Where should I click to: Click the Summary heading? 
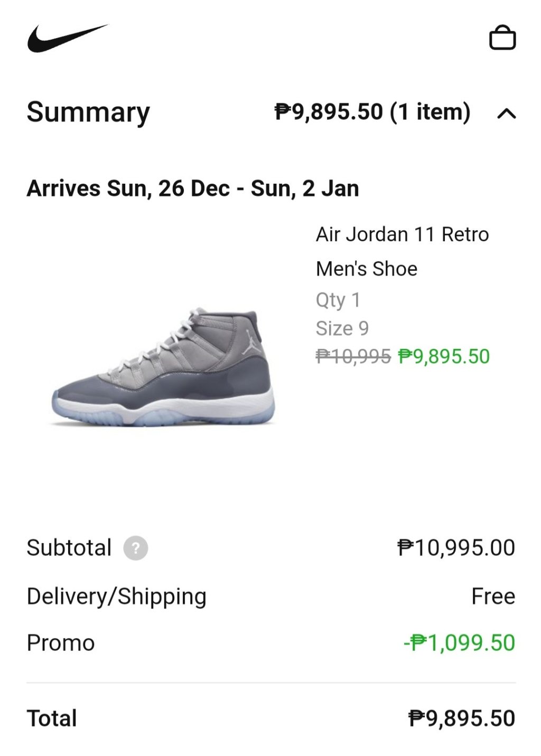(x=88, y=112)
